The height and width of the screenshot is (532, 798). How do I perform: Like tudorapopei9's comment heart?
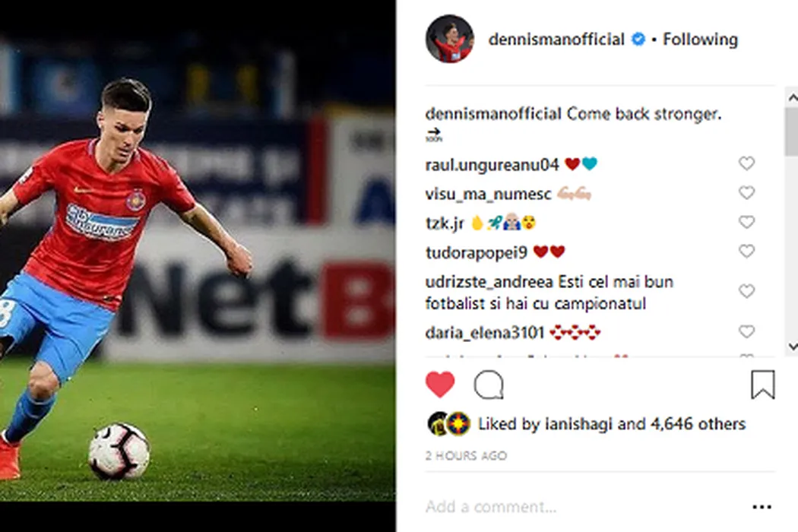[x=746, y=252]
